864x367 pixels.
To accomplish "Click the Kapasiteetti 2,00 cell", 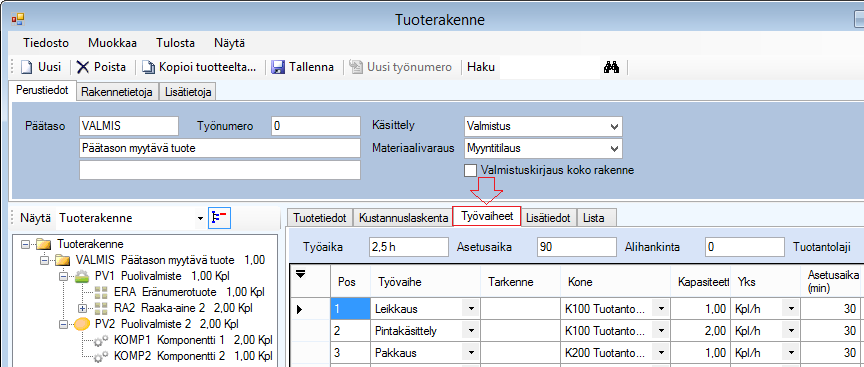I will [700, 331].
